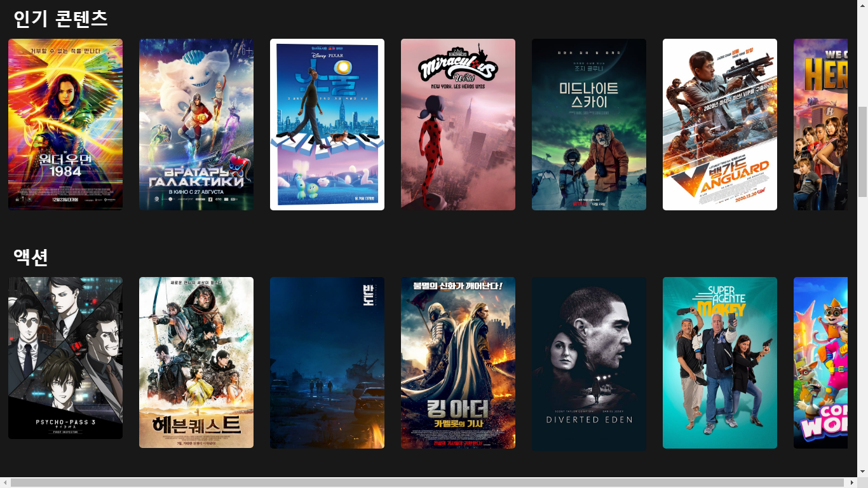Open the dark blue 반도 poster
The width and height of the screenshot is (868, 488).
[327, 363]
